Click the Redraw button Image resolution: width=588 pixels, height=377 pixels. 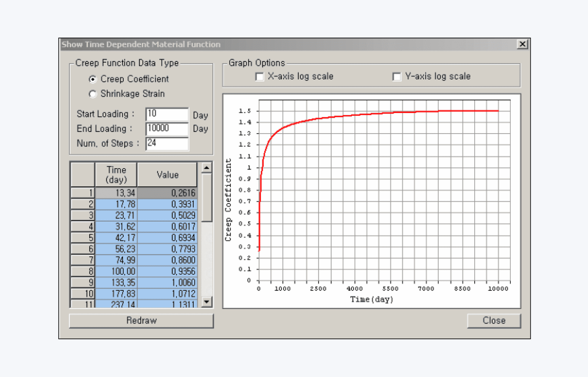pyautogui.click(x=141, y=320)
